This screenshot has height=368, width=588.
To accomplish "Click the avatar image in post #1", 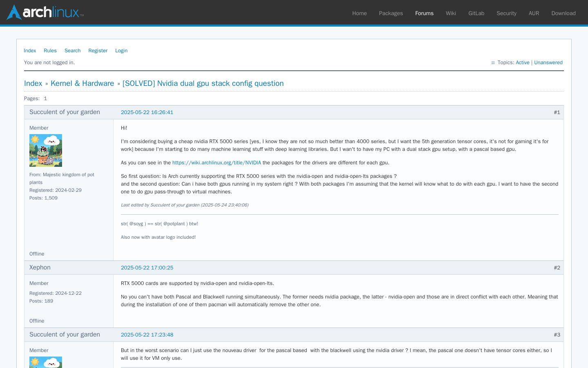I will click(x=46, y=150).
